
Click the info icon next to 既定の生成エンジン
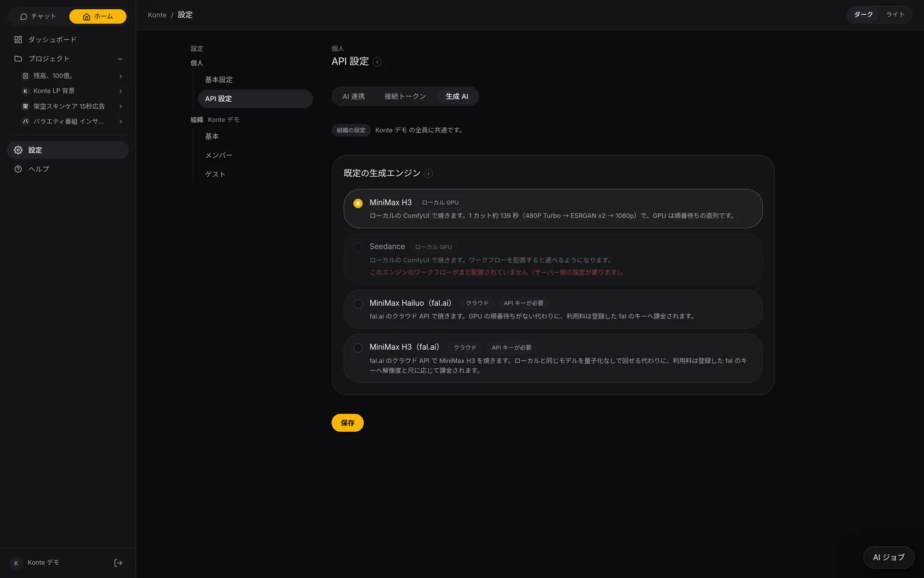point(429,173)
